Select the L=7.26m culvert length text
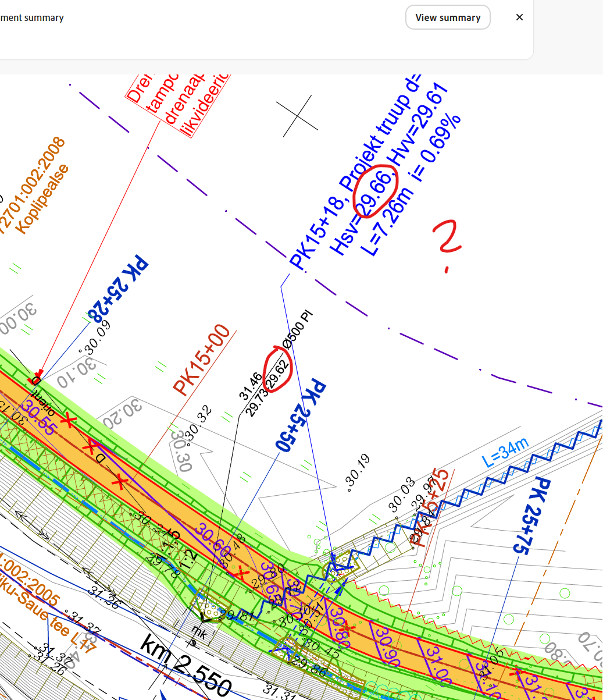 [x=388, y=220]
